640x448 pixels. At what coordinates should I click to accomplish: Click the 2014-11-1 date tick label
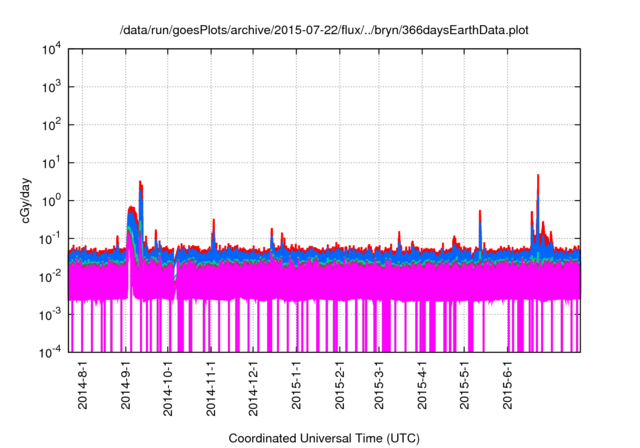[211, 387]
